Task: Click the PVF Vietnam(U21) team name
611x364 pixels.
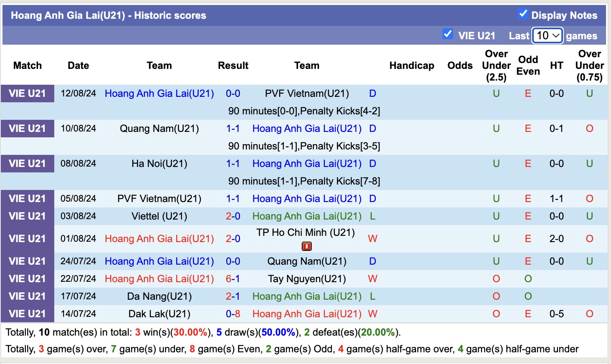Action: point(307,94)
